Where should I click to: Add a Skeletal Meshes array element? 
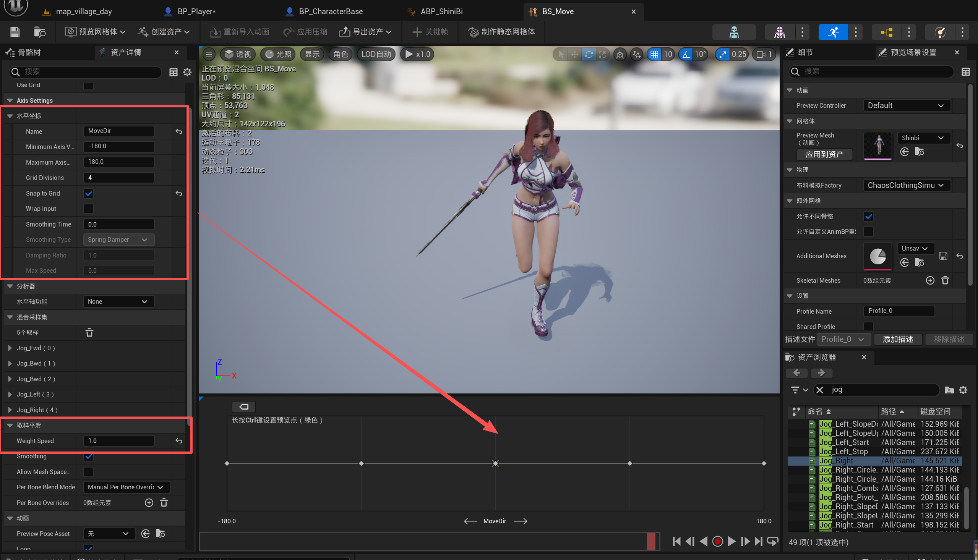click(930, 280)
